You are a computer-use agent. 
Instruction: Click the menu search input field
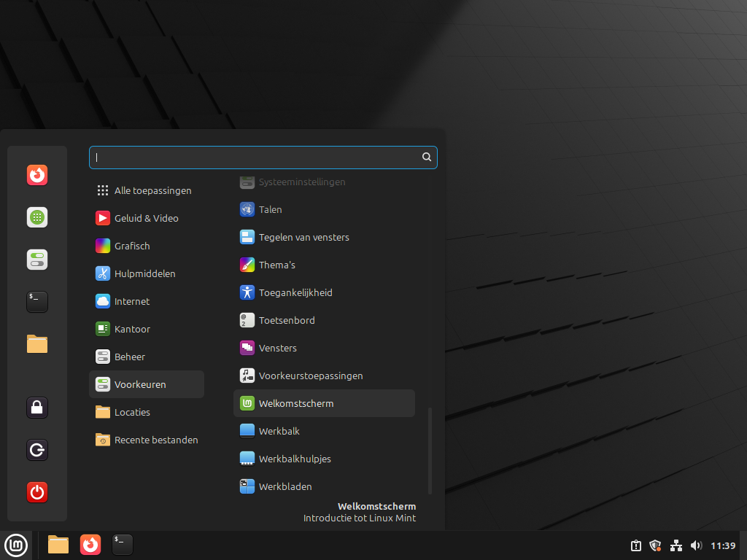[x=263, y=157]
